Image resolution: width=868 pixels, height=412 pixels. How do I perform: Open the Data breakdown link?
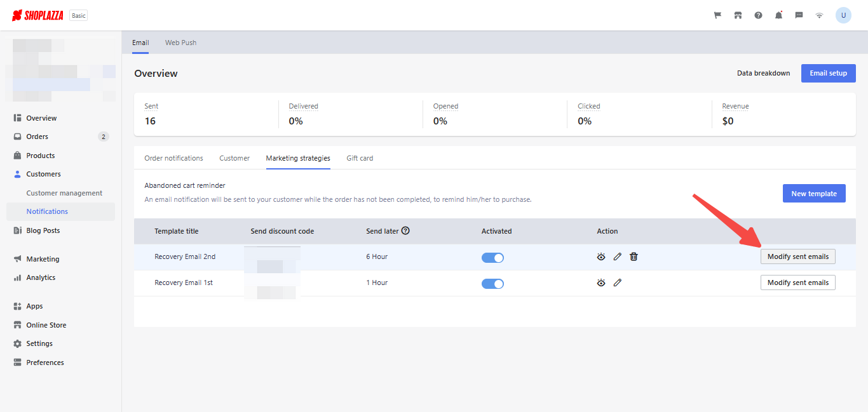pyautogui.click(x=763, y=73)
